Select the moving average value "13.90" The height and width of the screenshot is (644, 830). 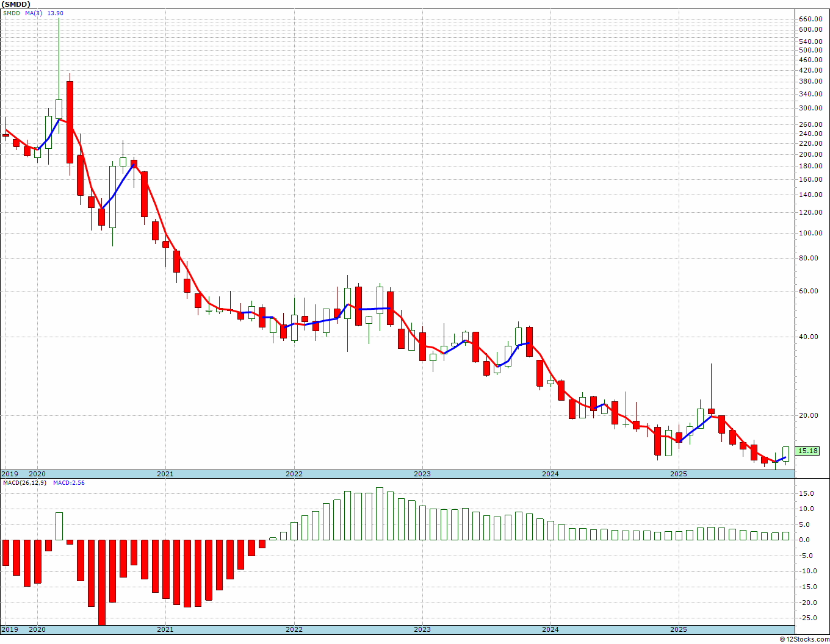pyautogui.click(x=55, y=13)
